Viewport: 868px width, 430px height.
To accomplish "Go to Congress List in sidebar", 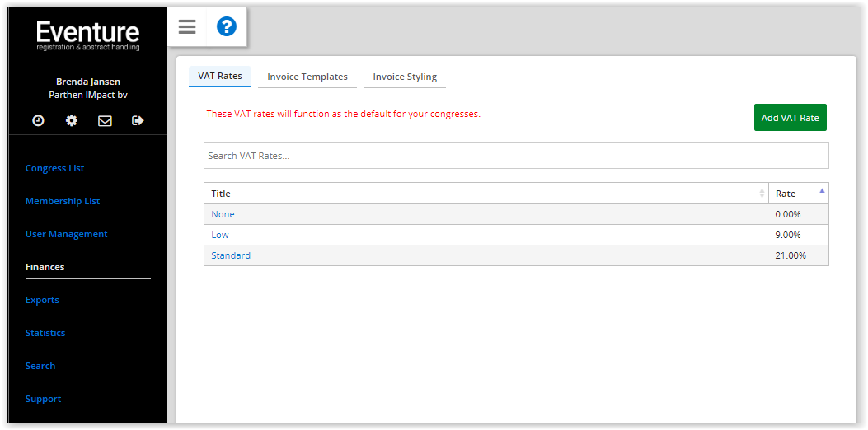I will [x=54, y=168].
